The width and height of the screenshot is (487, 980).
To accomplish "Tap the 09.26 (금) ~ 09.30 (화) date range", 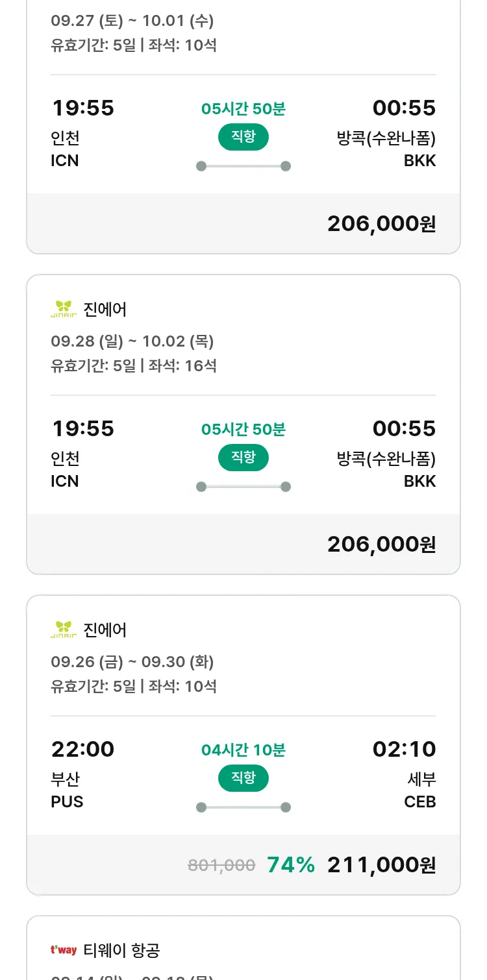I will (132, 661).
